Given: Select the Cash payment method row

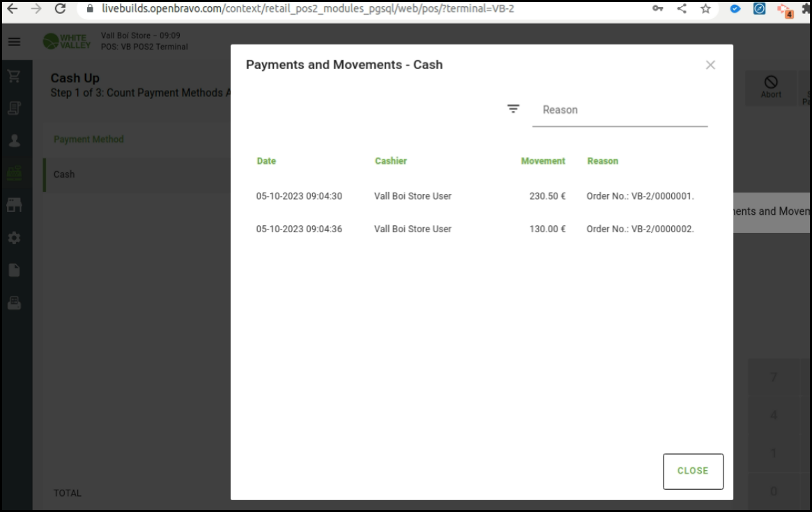Looking at the screenshot, I should (137, 174).
